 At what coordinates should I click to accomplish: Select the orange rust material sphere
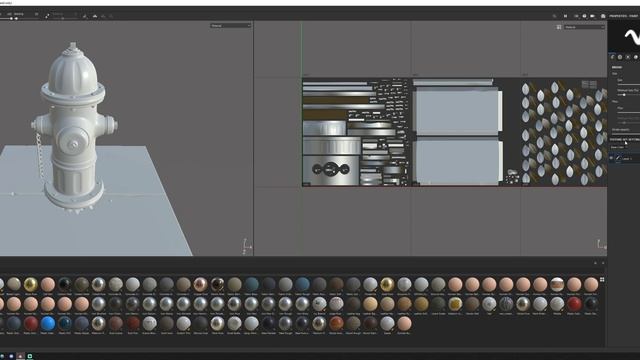pyautogui.click(x=336, y=323)
